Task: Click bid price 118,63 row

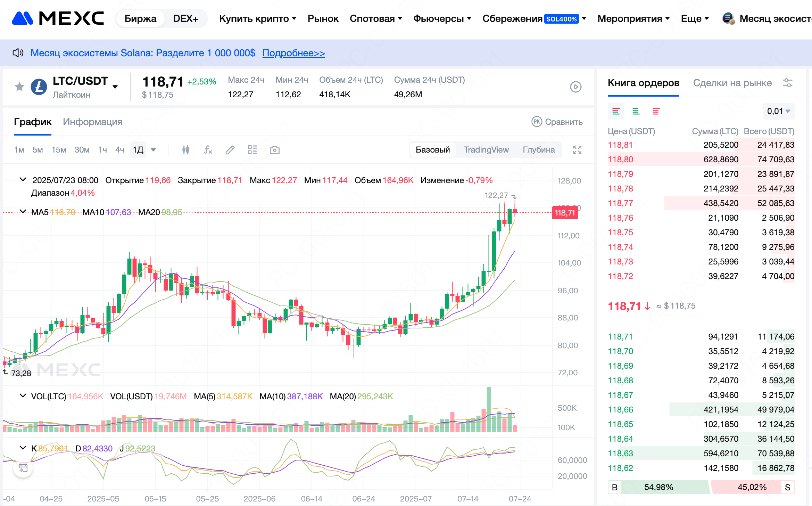Action: click(701, 454)
